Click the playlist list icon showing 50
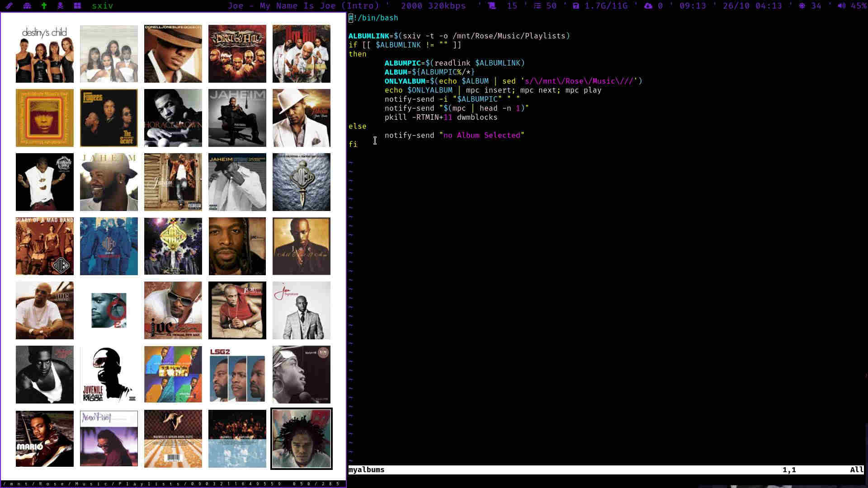868x488 pixels. (538, 6)
